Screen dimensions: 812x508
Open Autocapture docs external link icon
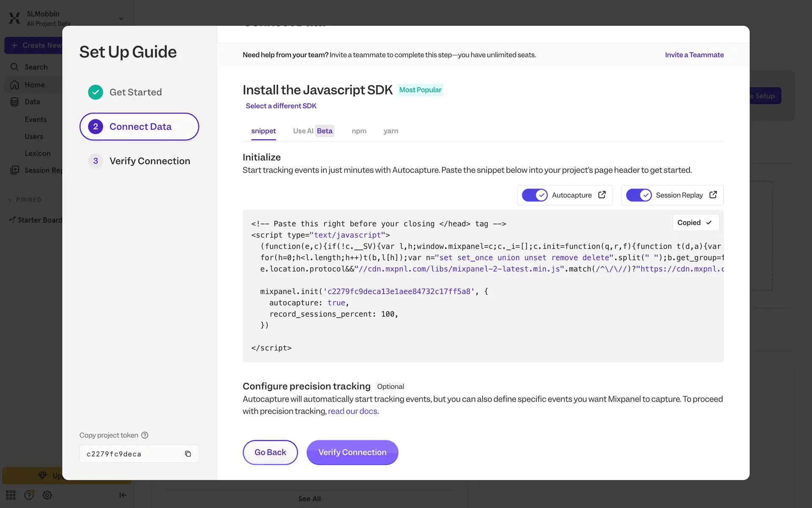(x=602, y=195)
